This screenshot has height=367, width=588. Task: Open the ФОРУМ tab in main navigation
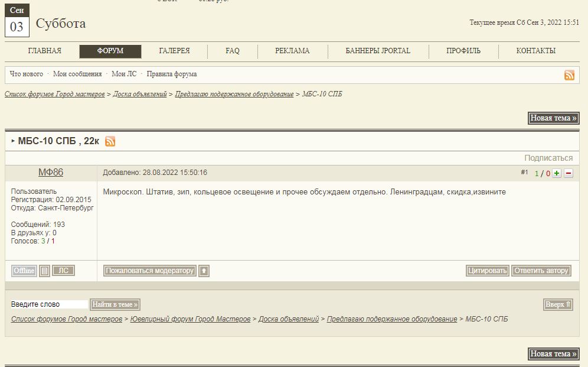[110, 51]
